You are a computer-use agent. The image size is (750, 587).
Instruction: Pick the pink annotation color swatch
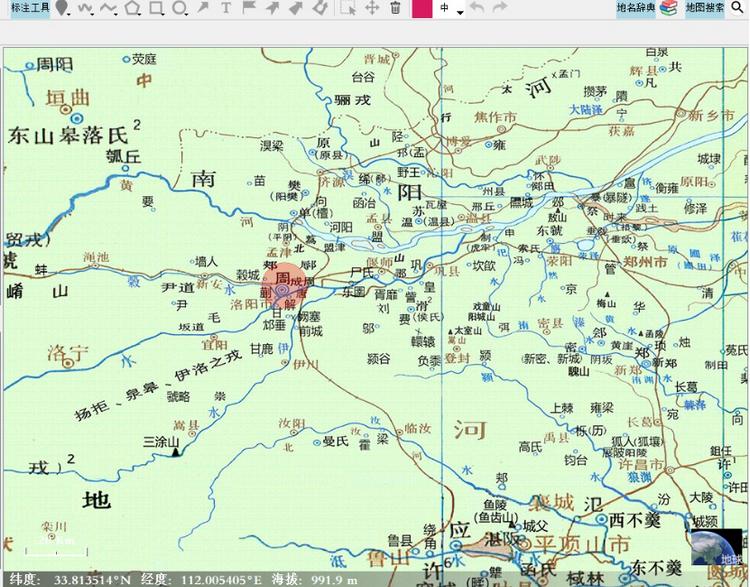[421, 8]
